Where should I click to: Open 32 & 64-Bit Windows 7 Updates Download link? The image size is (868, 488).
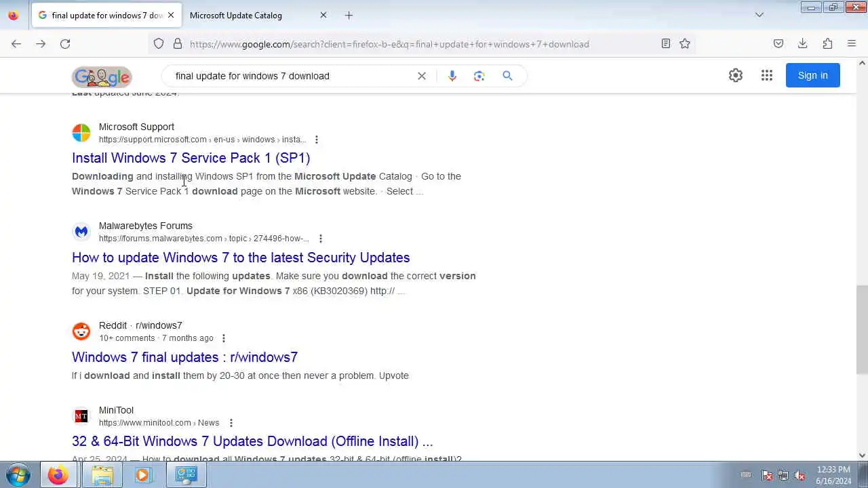[252, 441]
